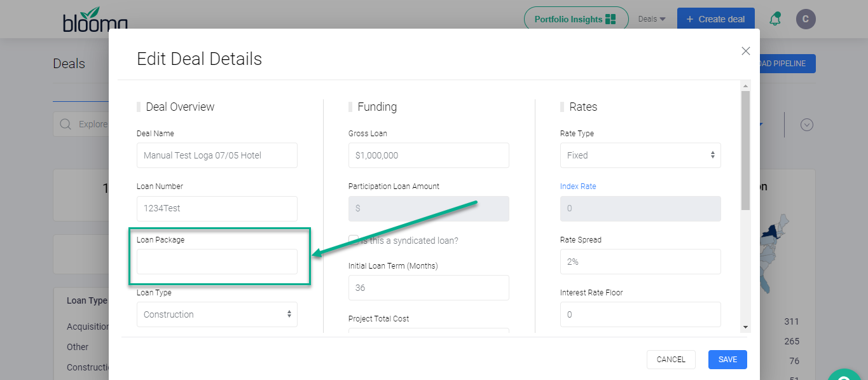Click the dialog scrollbar down arrow
The image size is (868, 380).
tap(745, 327)
